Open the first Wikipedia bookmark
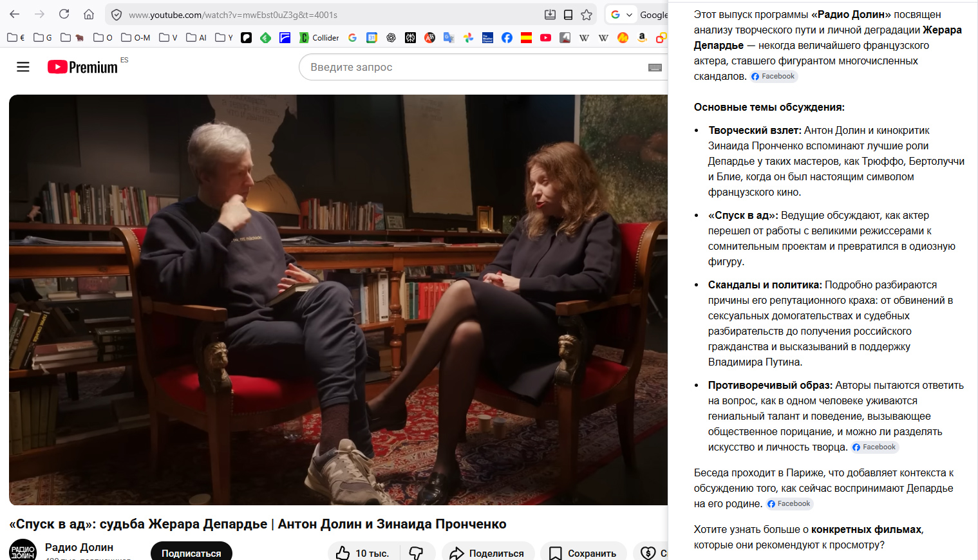978x560 pixels. pyautogui.click(x=584, y=37)
